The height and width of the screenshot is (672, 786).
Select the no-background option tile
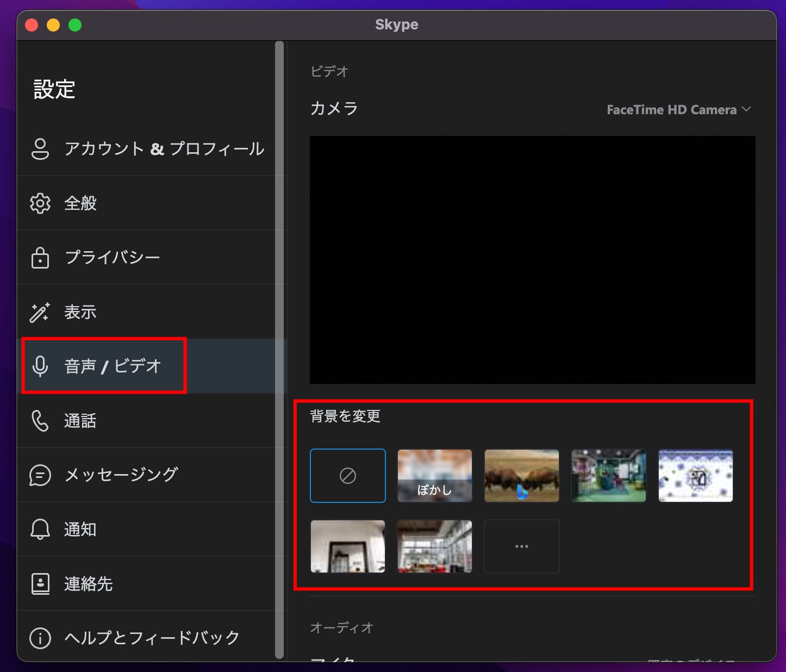pos(348,476)
